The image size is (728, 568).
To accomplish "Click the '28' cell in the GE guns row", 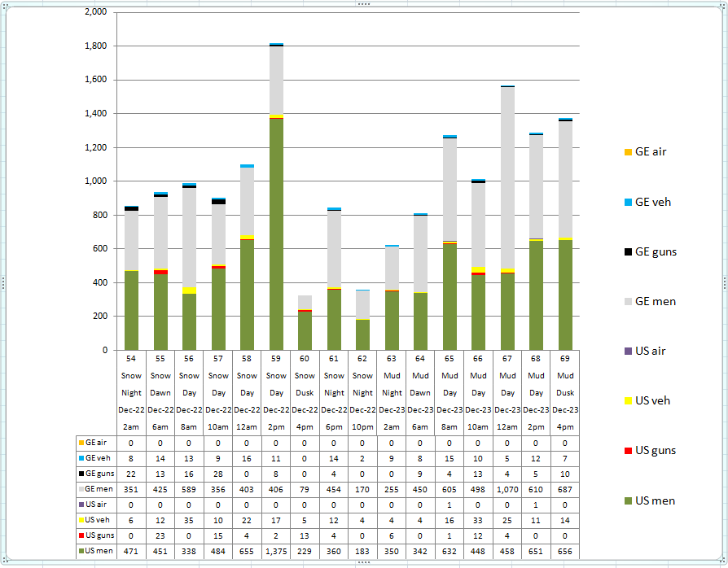I will tap(218, 474).
